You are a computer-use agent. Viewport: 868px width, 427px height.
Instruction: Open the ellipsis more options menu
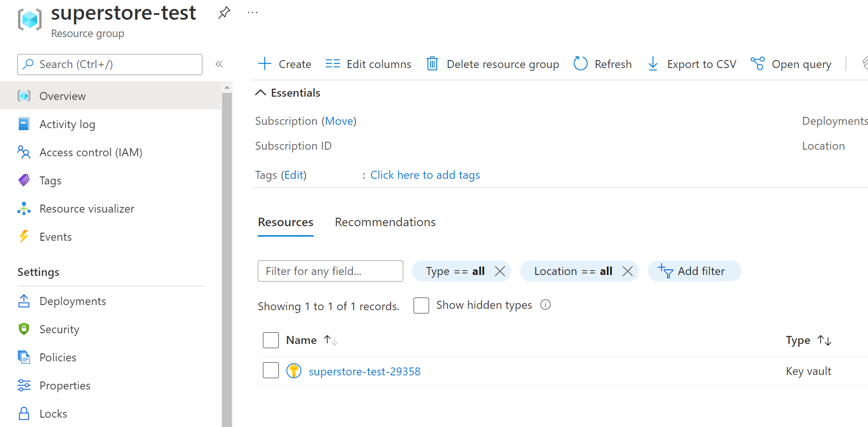pos(253,13)
